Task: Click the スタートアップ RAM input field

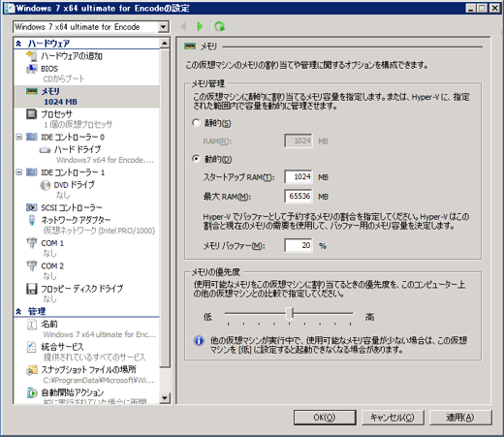Action: [299, 177]
